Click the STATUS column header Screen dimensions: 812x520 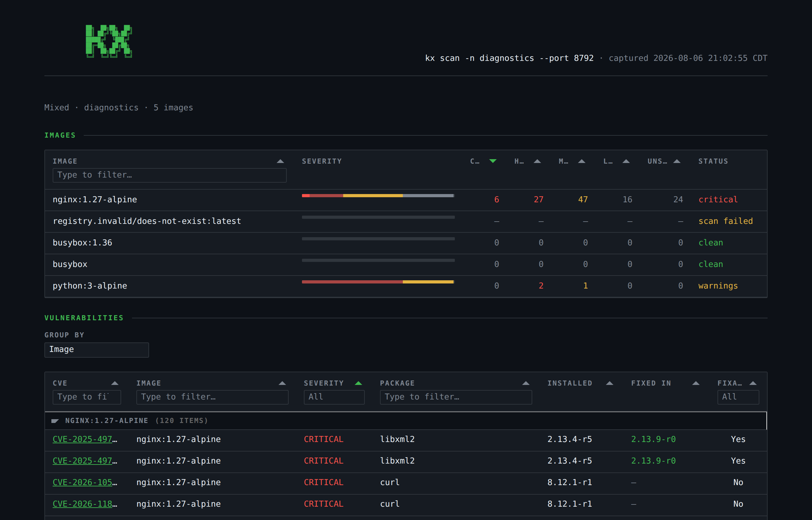(713, 161)
